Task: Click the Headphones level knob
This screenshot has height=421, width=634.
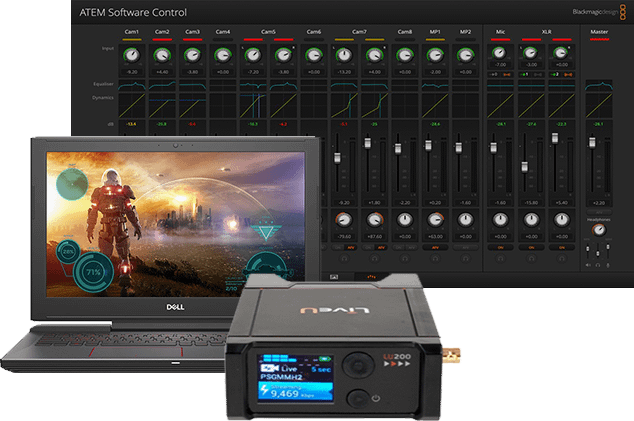Action: tap(599, 230)
